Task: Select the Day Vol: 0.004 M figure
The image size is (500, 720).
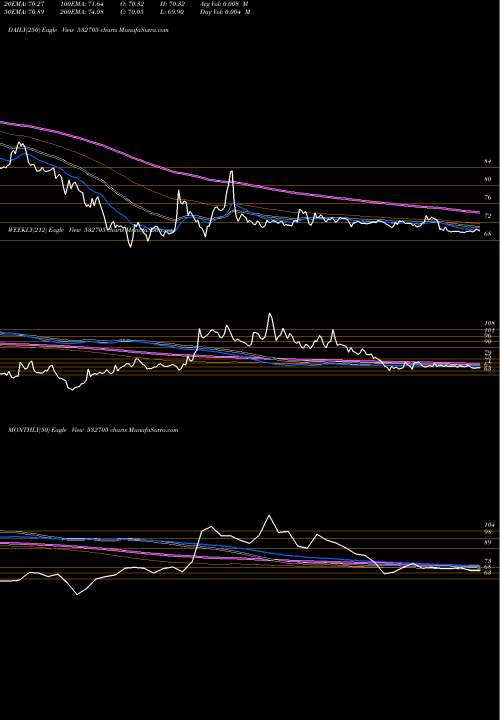Action: 225,11
